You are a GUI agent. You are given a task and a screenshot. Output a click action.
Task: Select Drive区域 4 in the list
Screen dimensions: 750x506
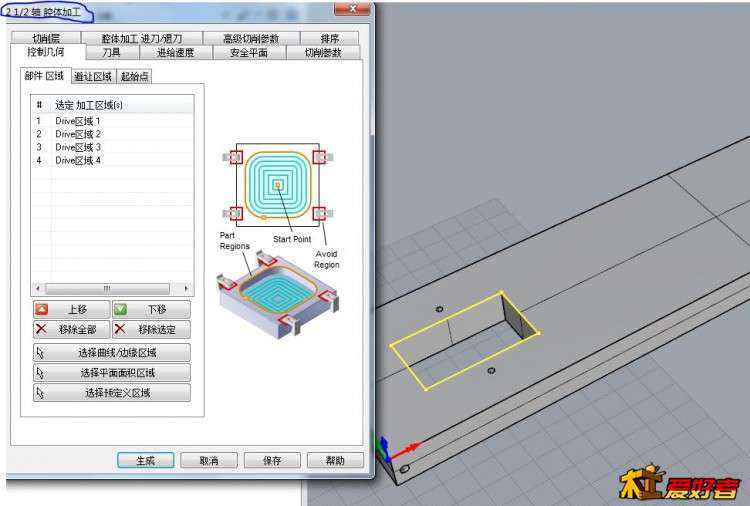click(112, 160)
